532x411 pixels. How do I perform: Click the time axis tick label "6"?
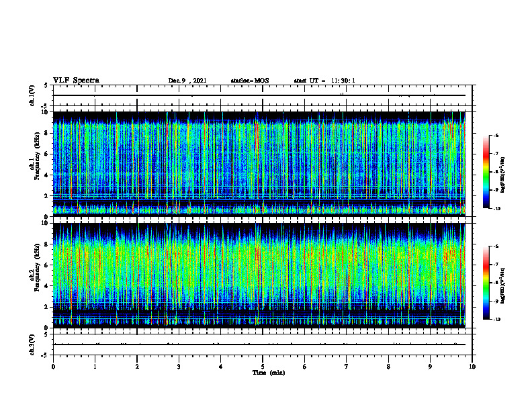305,367
